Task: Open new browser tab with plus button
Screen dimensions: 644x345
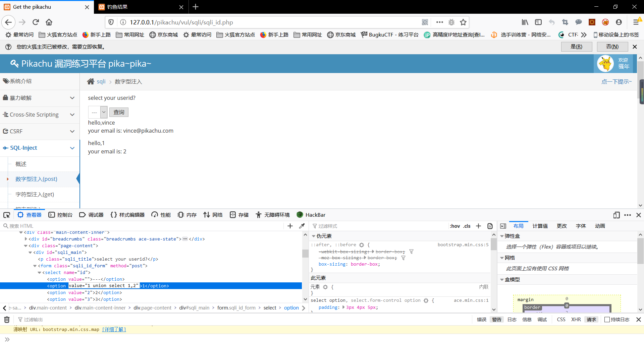Action: click(x=196, y=7)
